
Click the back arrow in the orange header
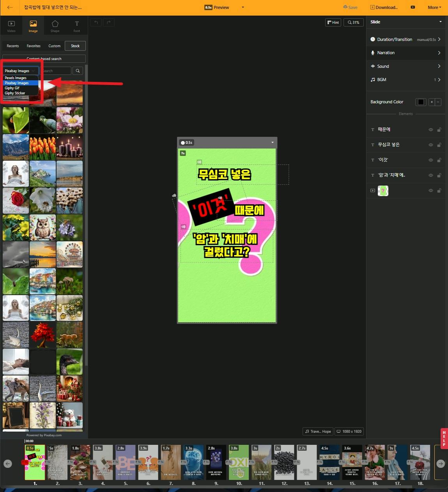tap(10, 7)
